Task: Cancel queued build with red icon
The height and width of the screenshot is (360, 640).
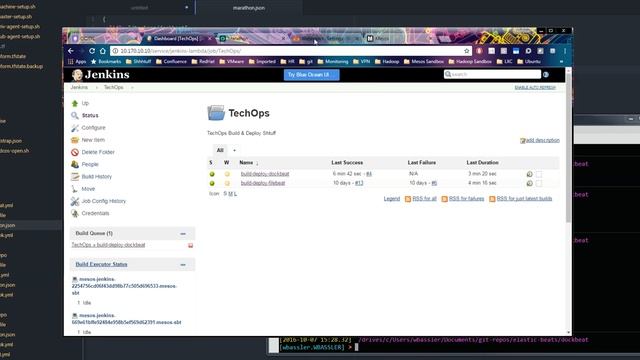Action: point(190,245)
